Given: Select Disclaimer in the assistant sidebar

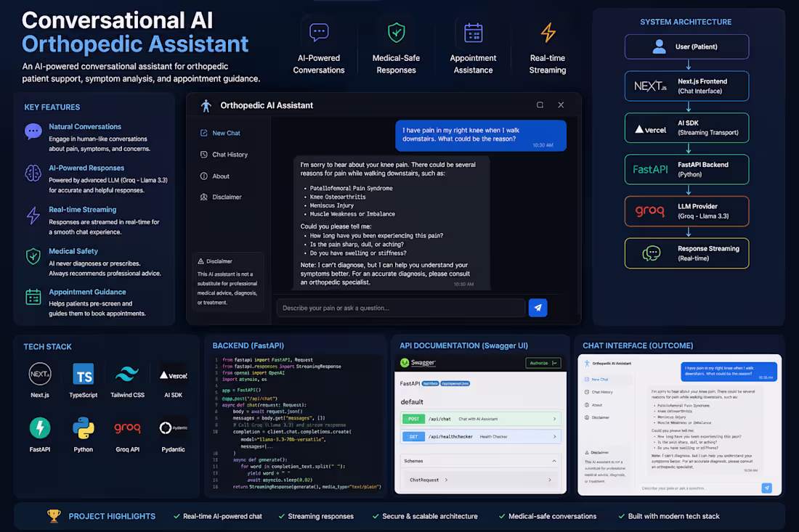Looking at the screenshot, I should click(x=227, y=197).
